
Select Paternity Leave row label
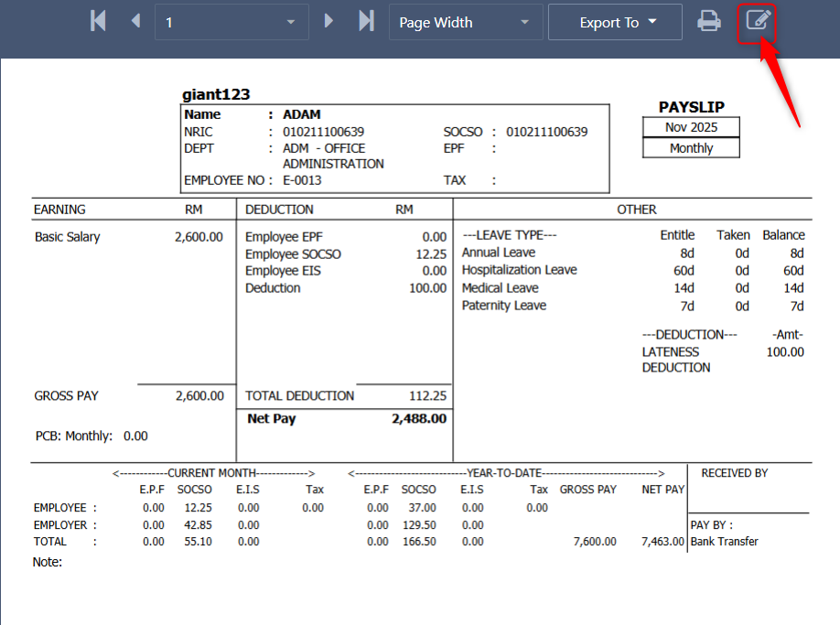(x=504, y=306)
